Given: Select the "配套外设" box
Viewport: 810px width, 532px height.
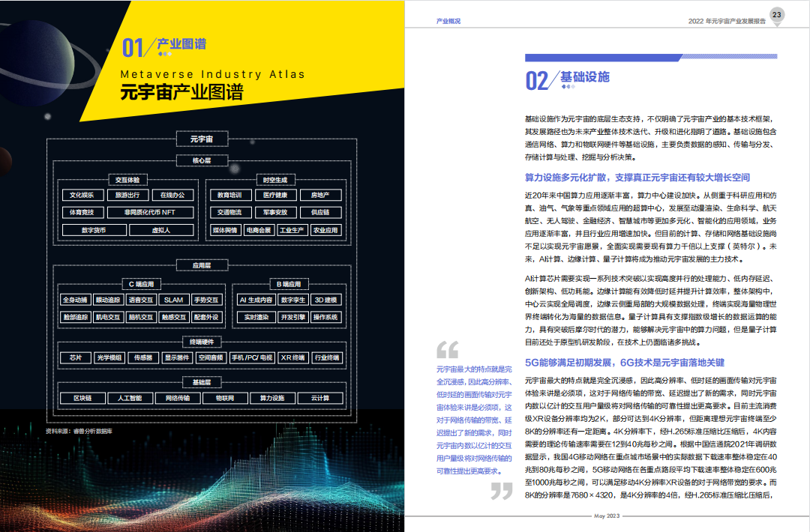Looking at the screenshot, I should (206, 317).
